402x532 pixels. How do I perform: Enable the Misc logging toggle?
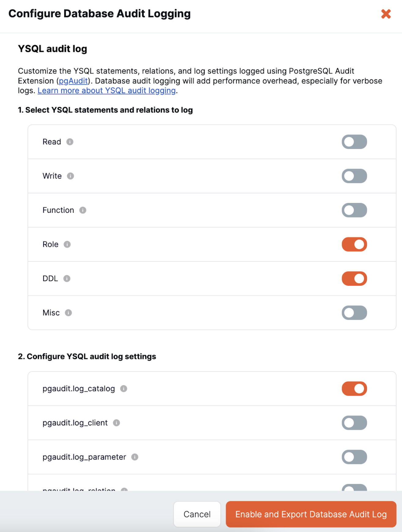tap(354, 313)
